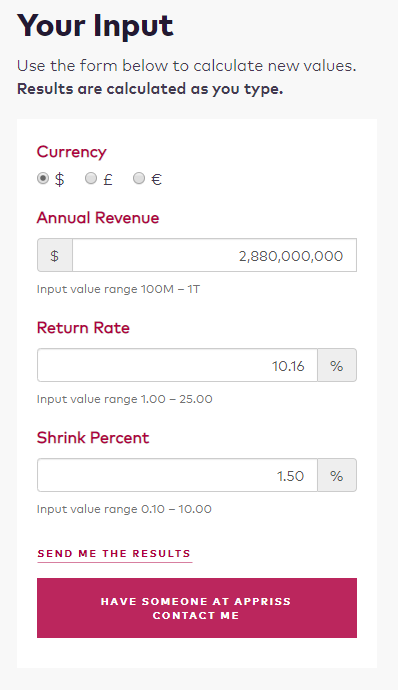Open the Send Me The Results link
The height and width of the screenshot is (690, 398).
point(114,554)
